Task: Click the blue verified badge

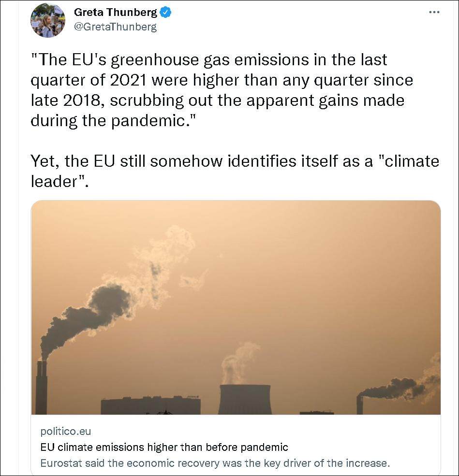Action: (166, 13)
